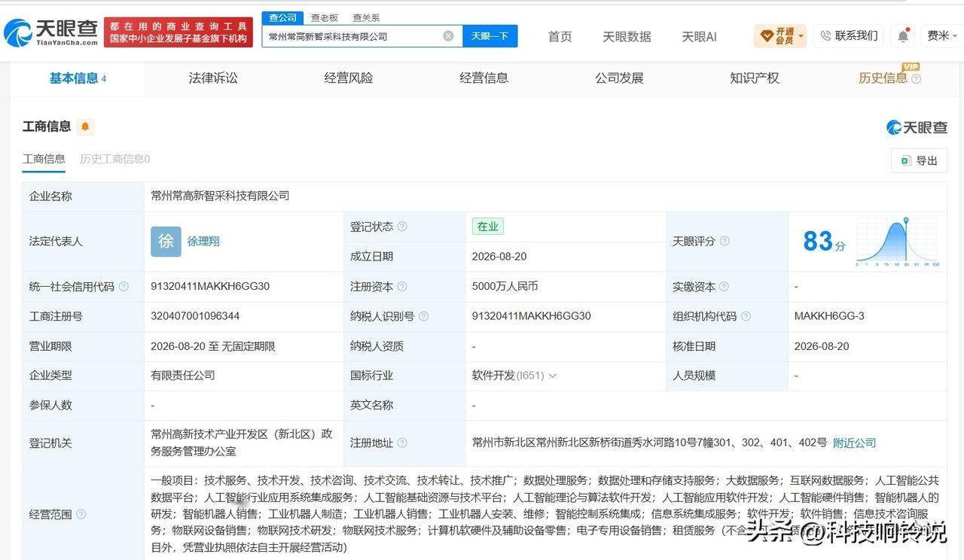Screen dimensions: 964x560
Task: Open the 历史信息 VIP tab
Action: tap(883, 78)
